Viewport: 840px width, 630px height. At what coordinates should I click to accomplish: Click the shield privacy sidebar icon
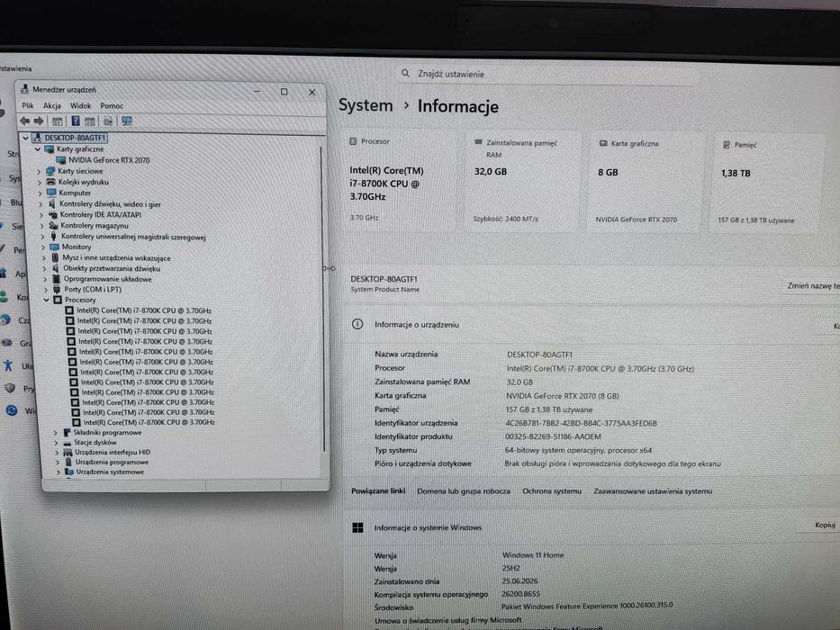click(x=10, y=387)
